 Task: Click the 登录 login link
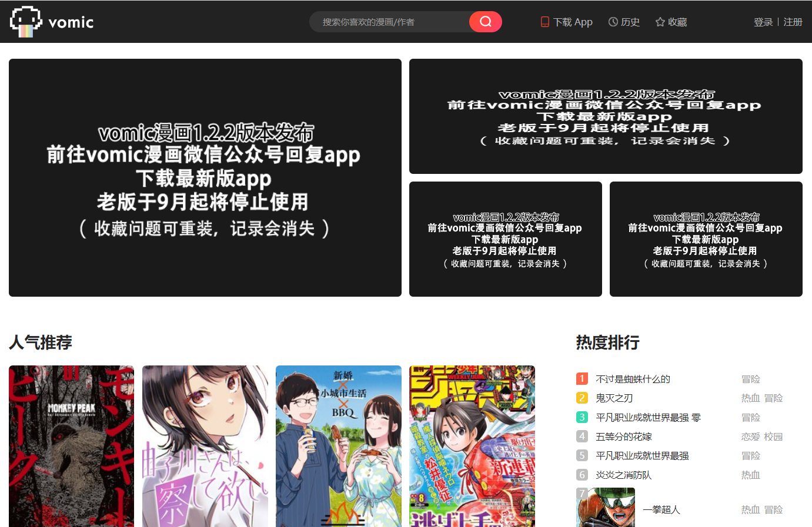pos(763,21)
